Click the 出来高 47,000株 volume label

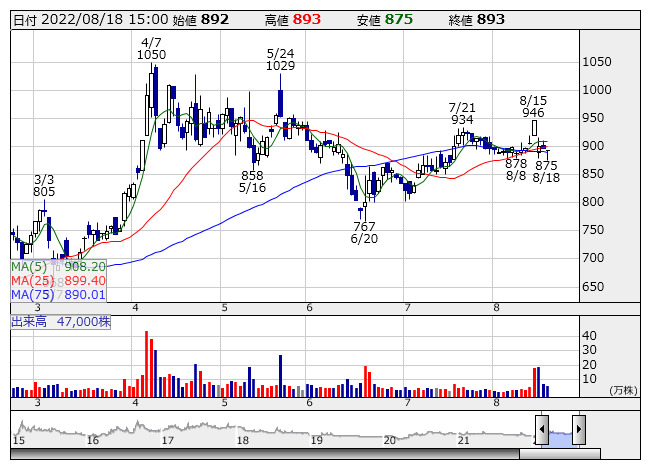pos(61,322)
